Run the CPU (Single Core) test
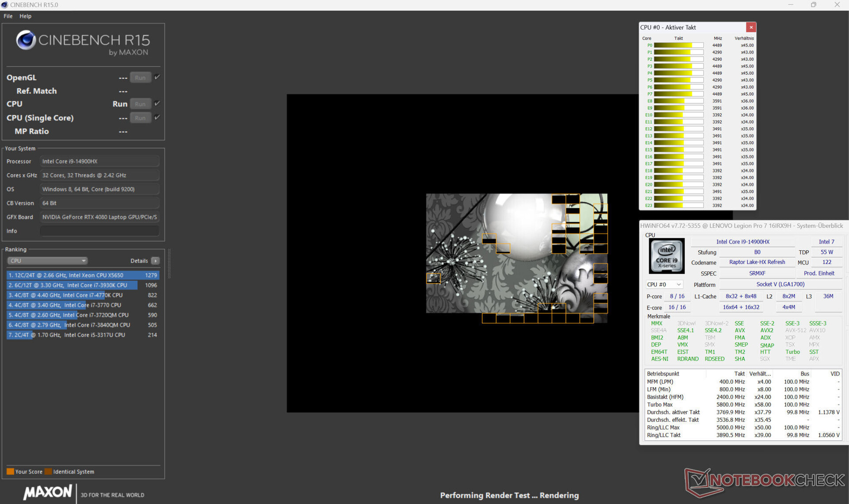This screenshot has height=504, width=849. coord(140,118)
